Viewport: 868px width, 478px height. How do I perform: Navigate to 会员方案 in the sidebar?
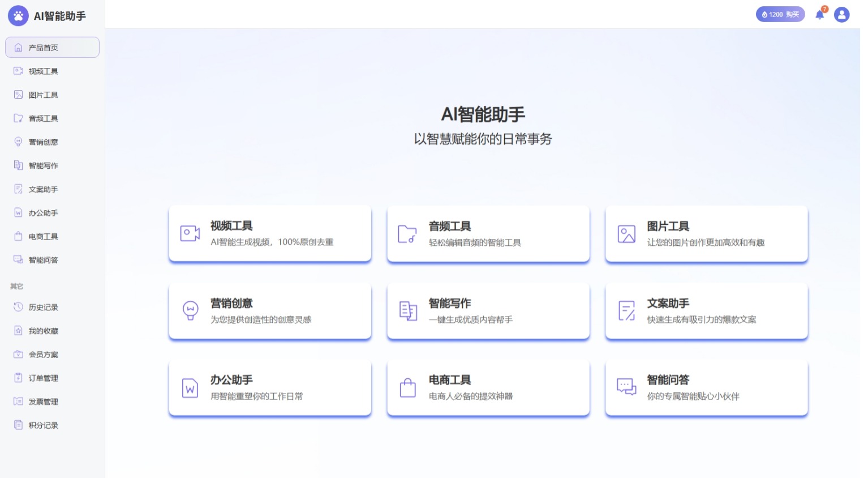tap(44, 355)
